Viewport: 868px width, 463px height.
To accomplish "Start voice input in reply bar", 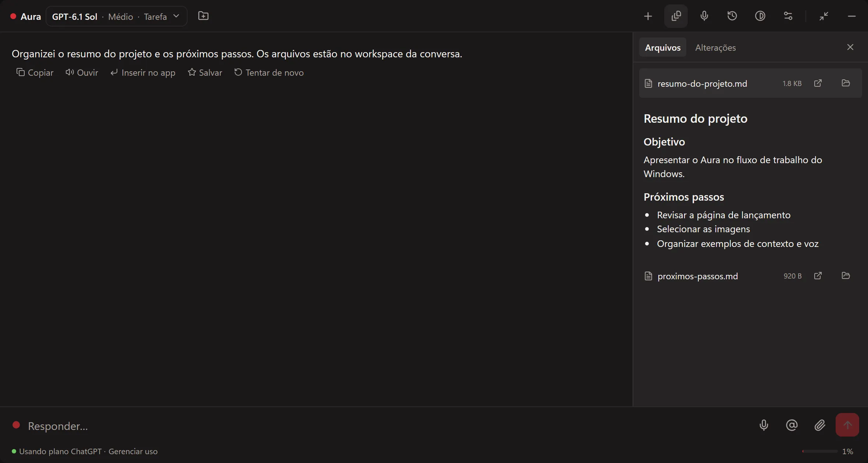I will click(764, 425).
